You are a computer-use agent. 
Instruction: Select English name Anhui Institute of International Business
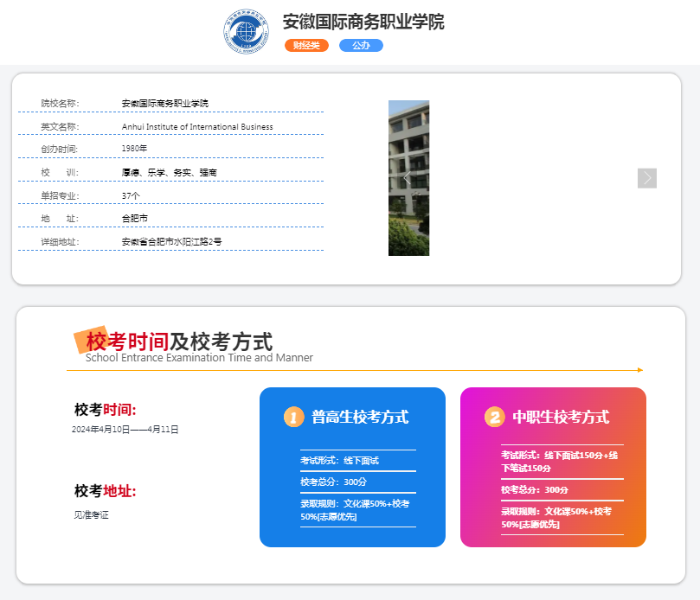(x=197, y=127)
